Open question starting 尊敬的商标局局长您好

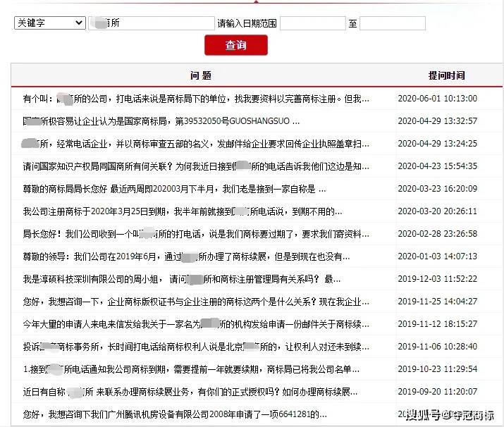tap(174, 189)
